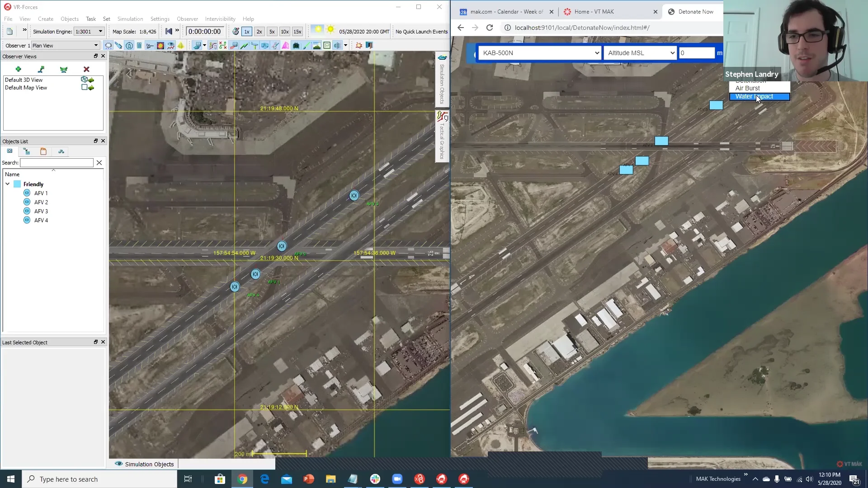Viewport: 868px width, 488px height.
Task: Open PowerPoint from the Windows taskbar
Action: pyautogui.click(x=309, y=479)
